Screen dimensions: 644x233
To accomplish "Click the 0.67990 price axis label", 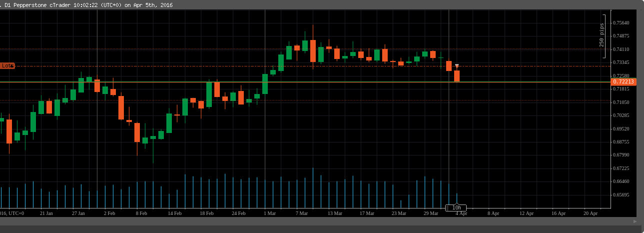I will [622, 155].
